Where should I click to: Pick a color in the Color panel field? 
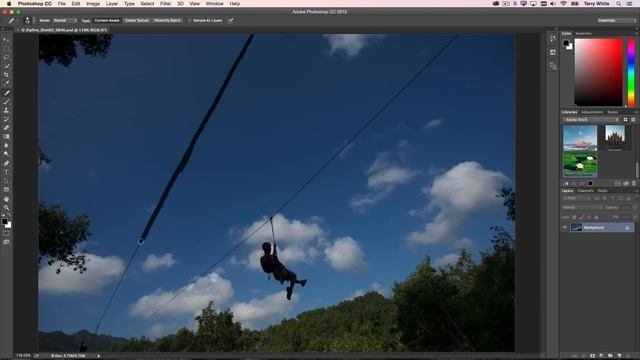pyautogui.click(x=598, y=72)
